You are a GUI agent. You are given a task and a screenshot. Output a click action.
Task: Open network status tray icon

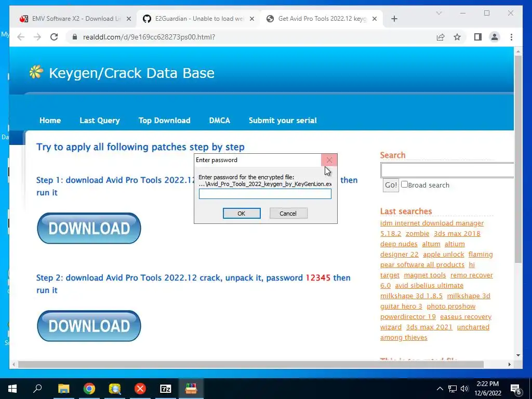[453, 389]
